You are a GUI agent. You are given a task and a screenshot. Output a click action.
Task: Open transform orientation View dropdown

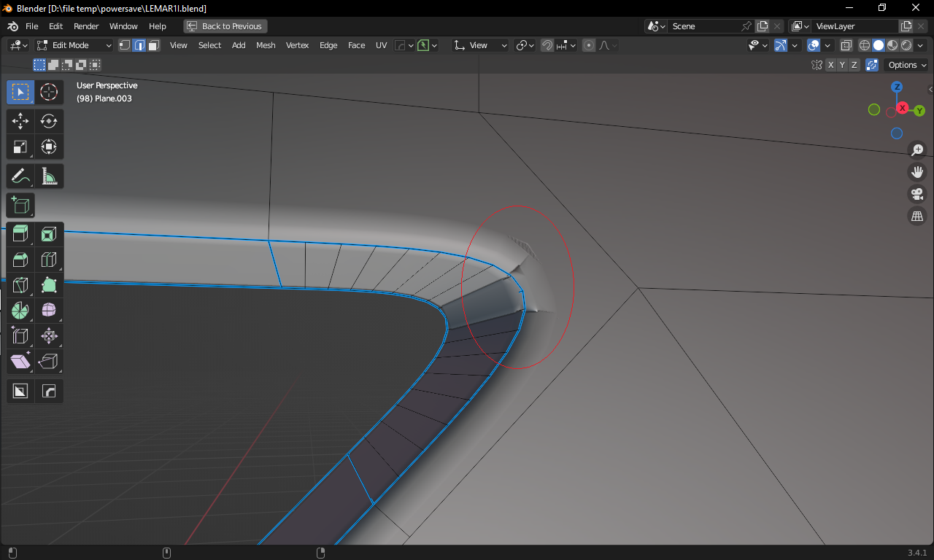click(480, 45)
